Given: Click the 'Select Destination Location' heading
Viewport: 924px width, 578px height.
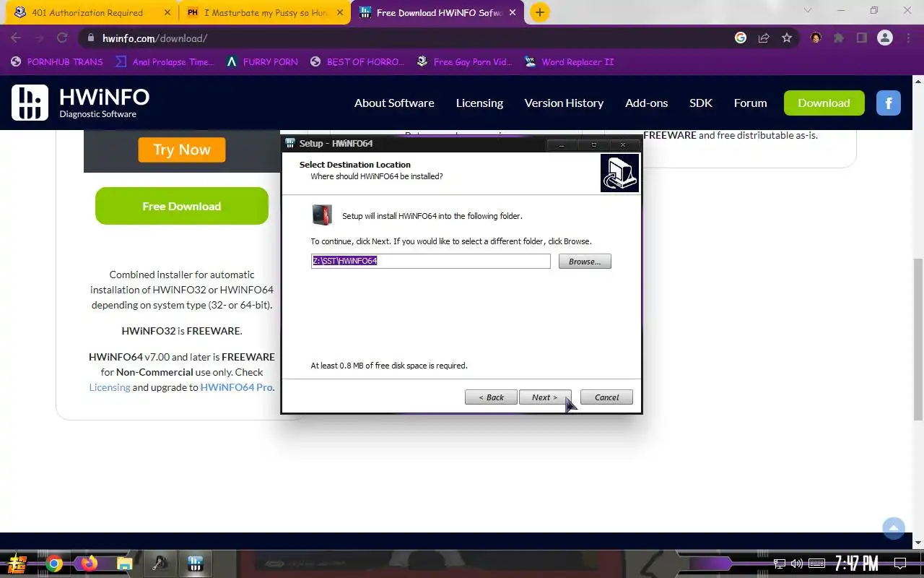Looking at the screenshot, I should pyautogui.click(x=355, y=165).
